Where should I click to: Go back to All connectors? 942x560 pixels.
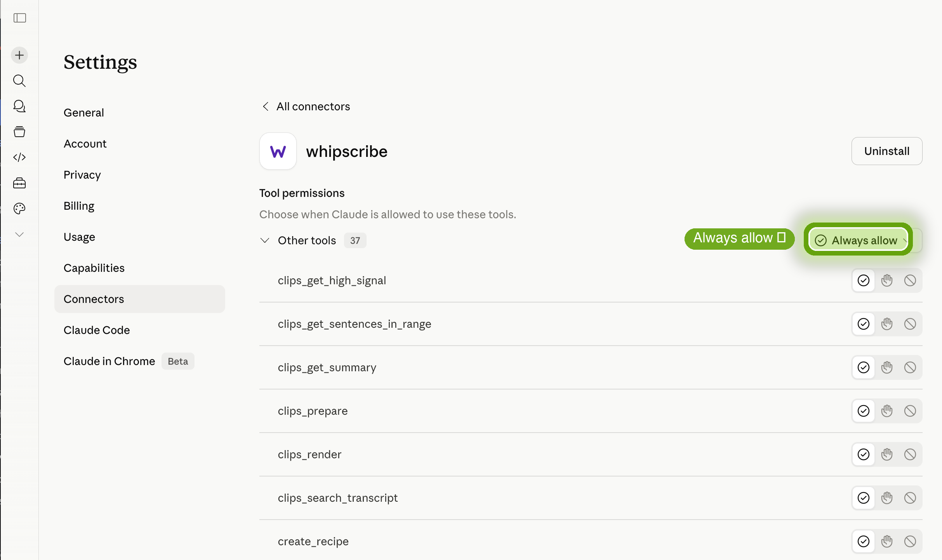click(306, 106)
